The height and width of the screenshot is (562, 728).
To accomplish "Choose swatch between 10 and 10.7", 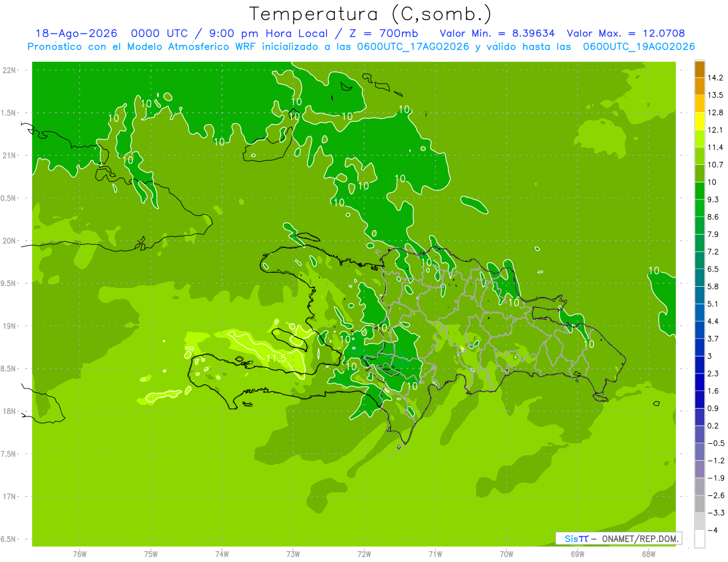I will [699, 173].
